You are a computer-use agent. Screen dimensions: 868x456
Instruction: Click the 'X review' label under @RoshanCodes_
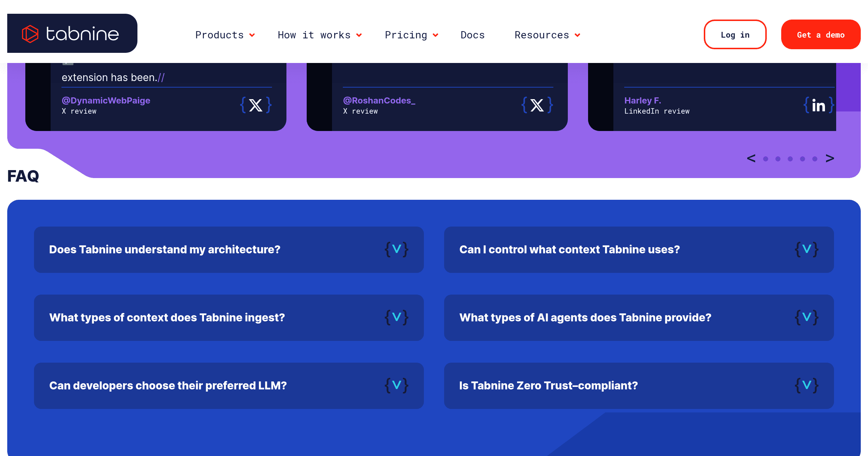[361, 111]
